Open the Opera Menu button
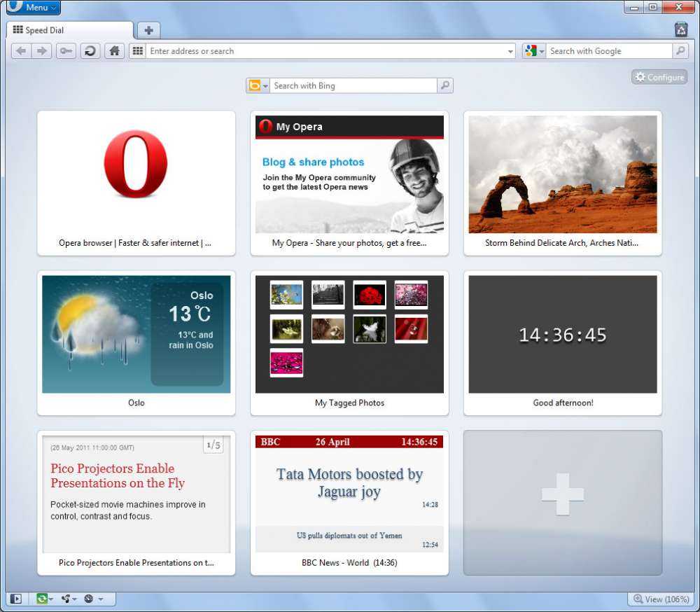This screenshot has width=700, height=612. [33, 8]
